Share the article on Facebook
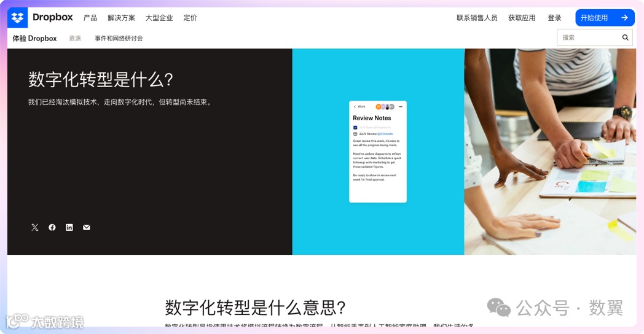 click(52, 227)
